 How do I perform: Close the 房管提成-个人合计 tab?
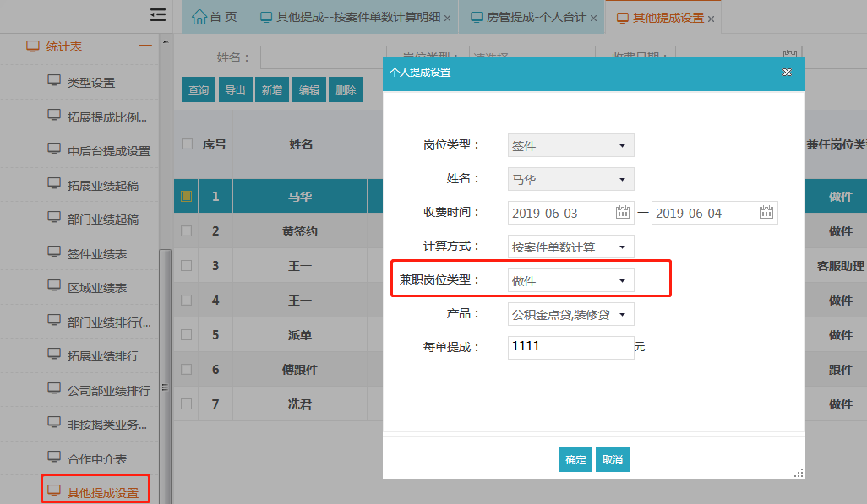pyautogui.click(x=593, y=19)
